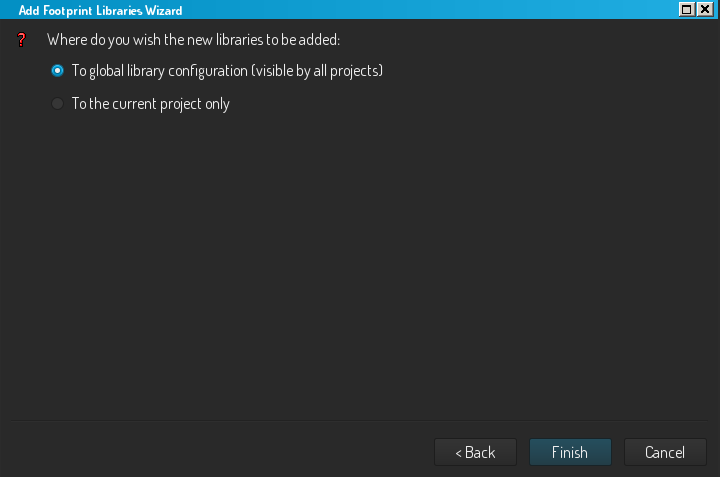
Task: Click the empty title bar area
Action: (x=420, y=9)
